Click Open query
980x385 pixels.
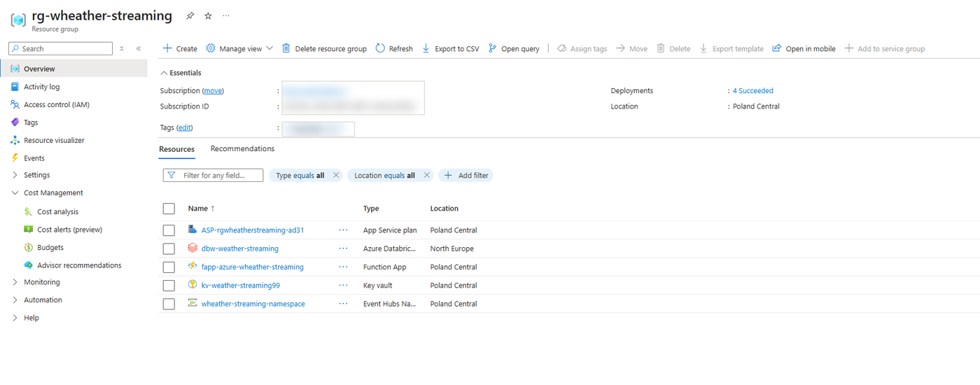(x=514, y=49)
